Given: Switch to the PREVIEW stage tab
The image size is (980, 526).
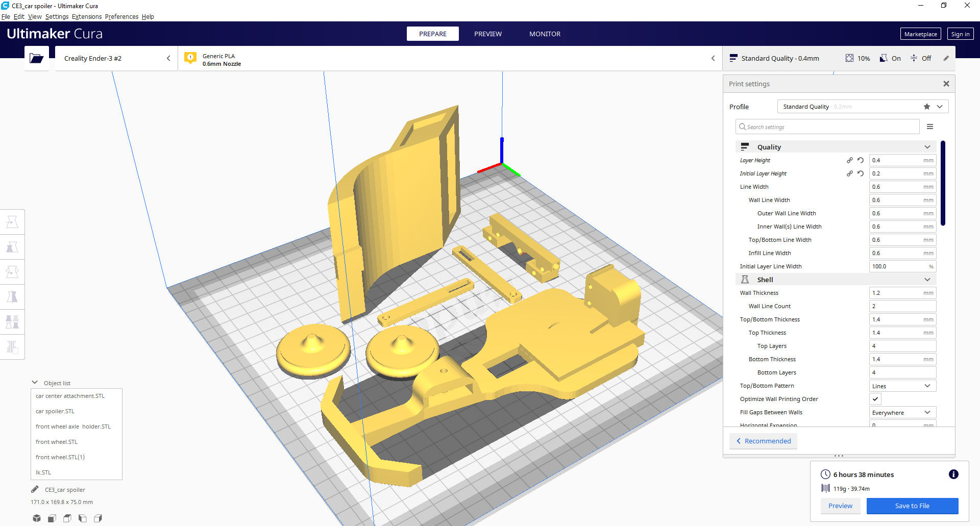Looking at the screenshot, I should pyautogui.click(x=488, y=34).
